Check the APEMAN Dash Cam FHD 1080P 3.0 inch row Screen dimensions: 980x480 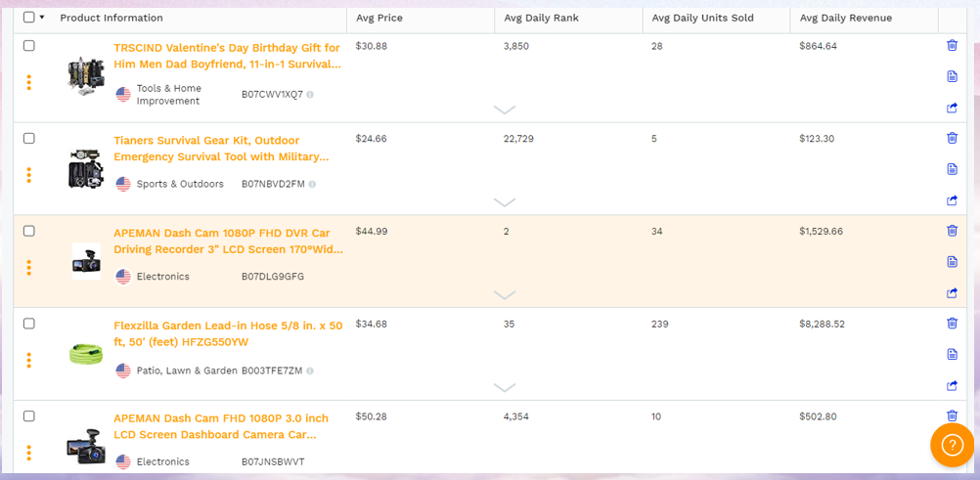pos(28,415)
